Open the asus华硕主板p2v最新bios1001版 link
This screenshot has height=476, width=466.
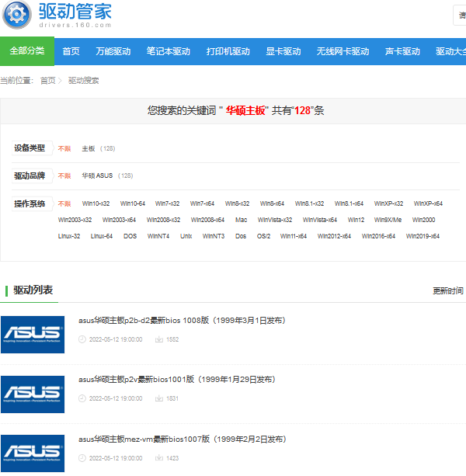pyautogui.click(x=176, y=380)
